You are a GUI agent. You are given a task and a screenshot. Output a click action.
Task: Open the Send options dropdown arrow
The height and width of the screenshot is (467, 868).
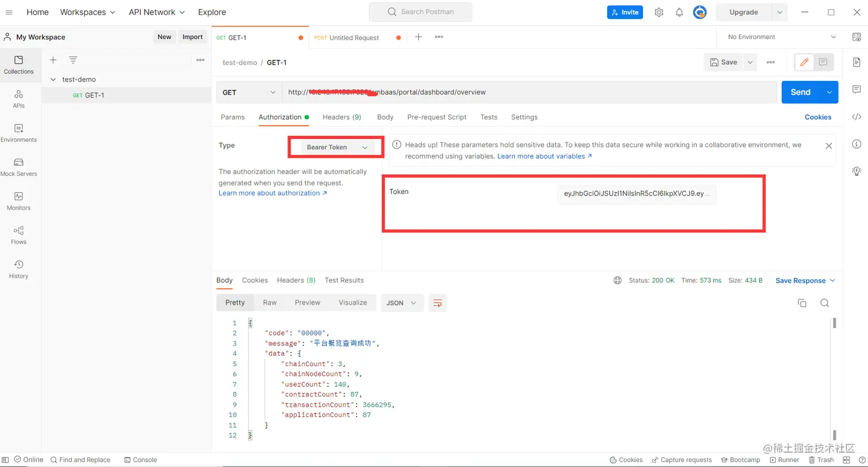(829, 92)
